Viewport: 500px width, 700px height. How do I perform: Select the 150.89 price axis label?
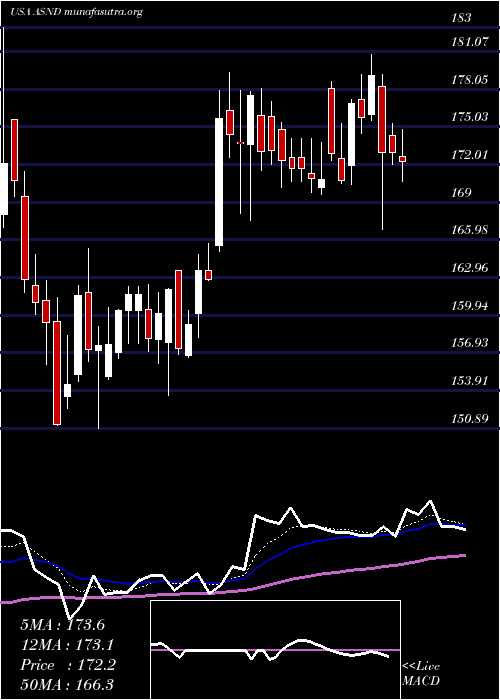point(469,419)
